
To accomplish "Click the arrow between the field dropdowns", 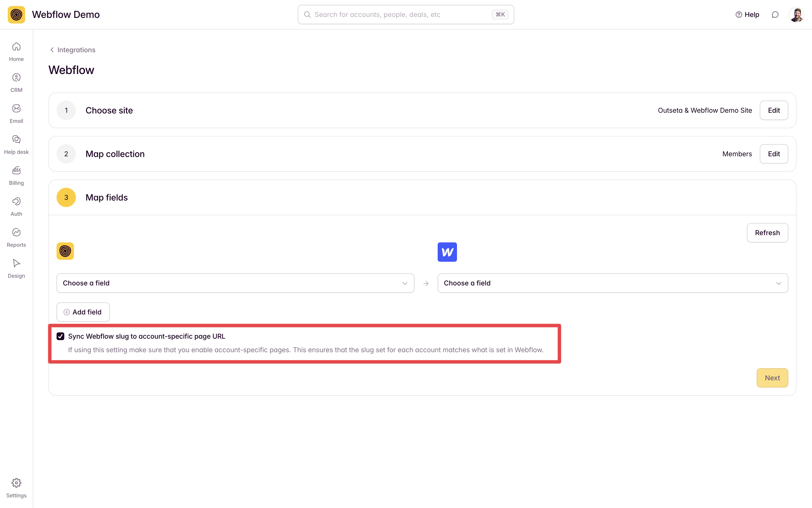I will click(426, 284).
